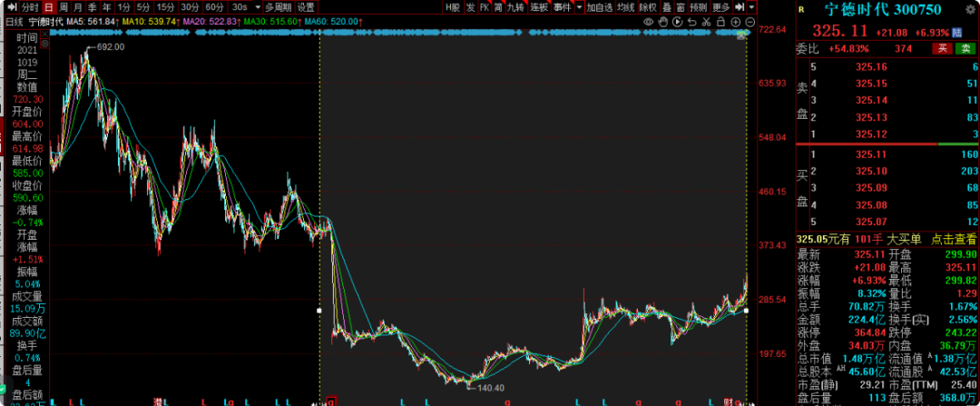The width and height of the screenshot is (980, 406).
Task: Click the green 卖 sell button
Action: click(965, 48)
